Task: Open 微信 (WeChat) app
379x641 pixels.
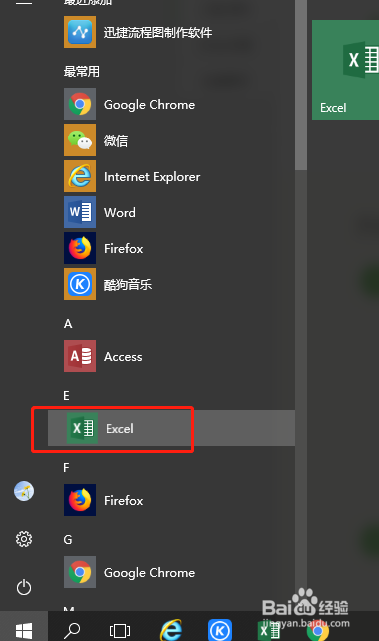Action: click(171, 140)
